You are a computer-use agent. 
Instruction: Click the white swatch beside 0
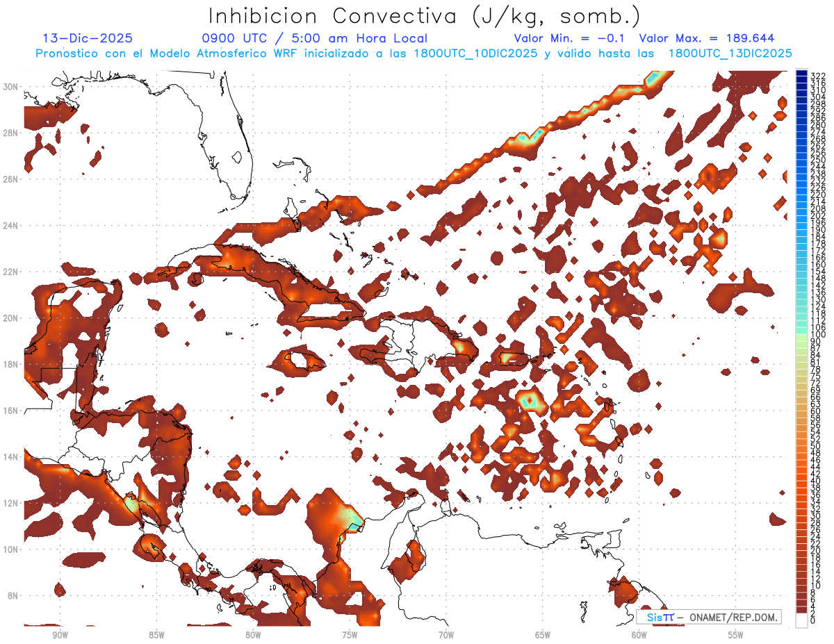tap(801, 621)
